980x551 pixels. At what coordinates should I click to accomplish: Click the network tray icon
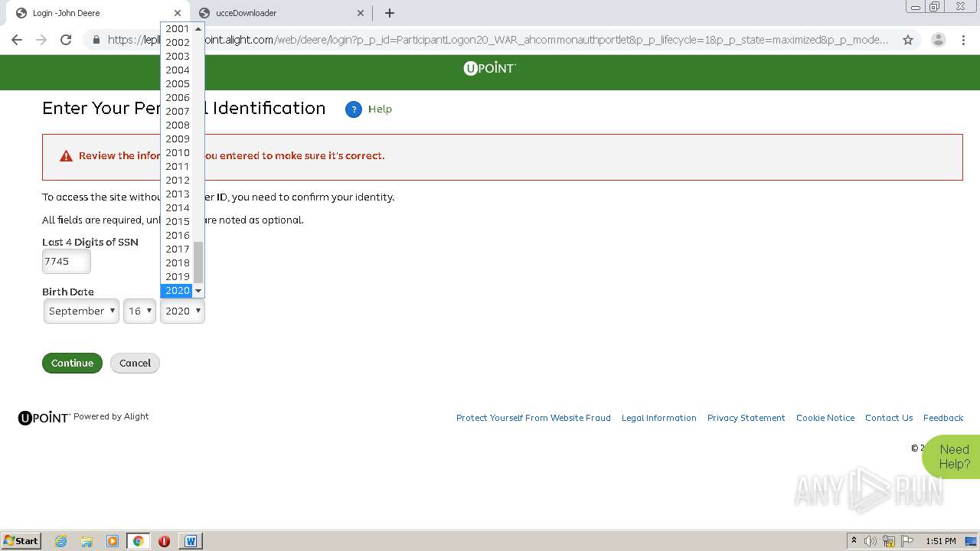[889, 541]
